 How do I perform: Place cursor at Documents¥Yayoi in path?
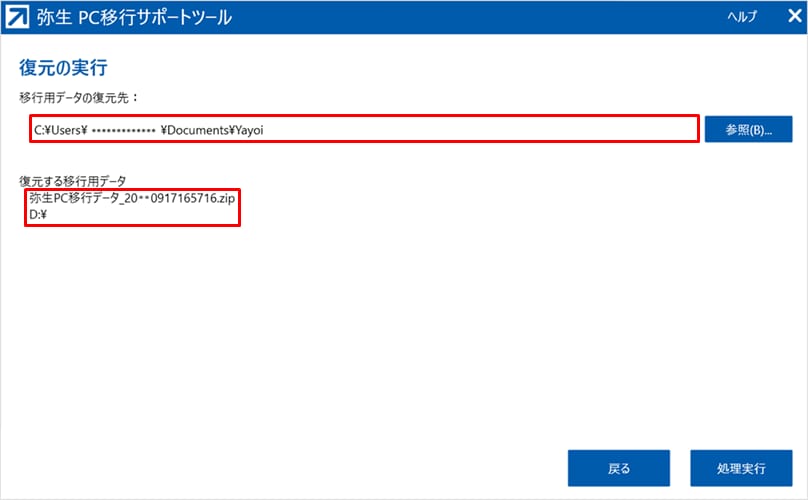click(x=216, y=130)
